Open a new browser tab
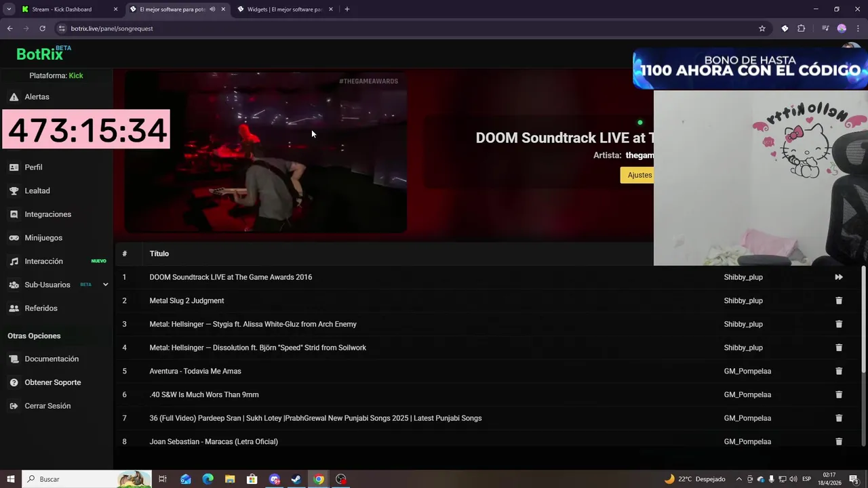The image size is (868, 488). point(347,9)
